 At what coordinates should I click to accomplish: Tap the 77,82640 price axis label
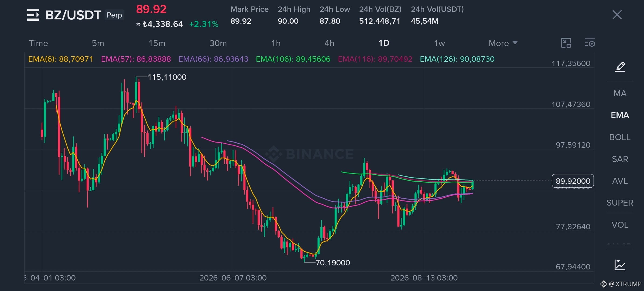pos(573,227)
